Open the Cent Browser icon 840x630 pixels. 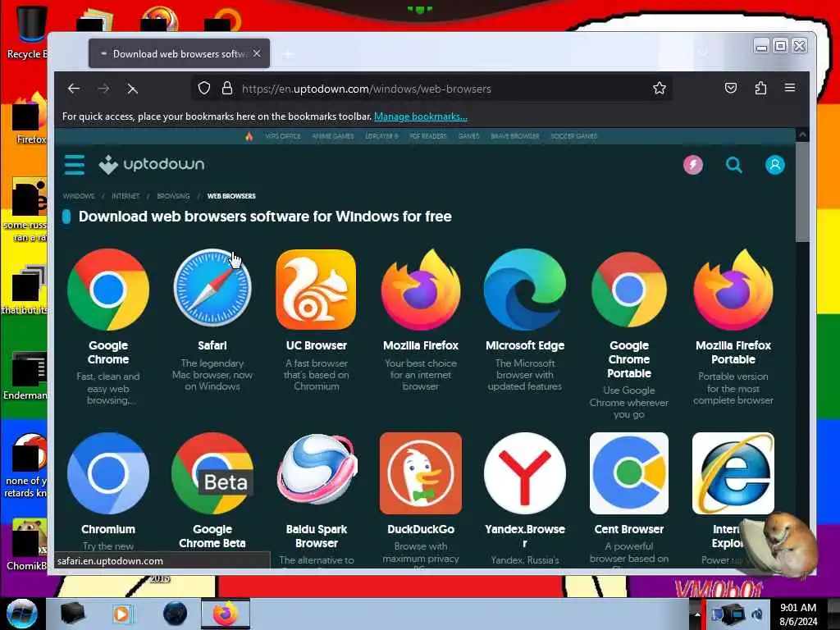pyautogui.click(x=629, y=473)
